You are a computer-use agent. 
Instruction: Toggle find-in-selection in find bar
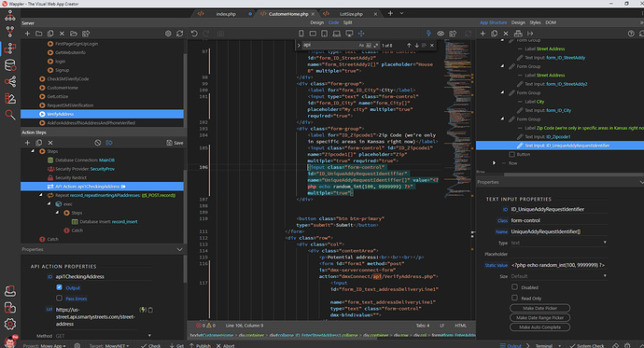[x=425, y=45]
